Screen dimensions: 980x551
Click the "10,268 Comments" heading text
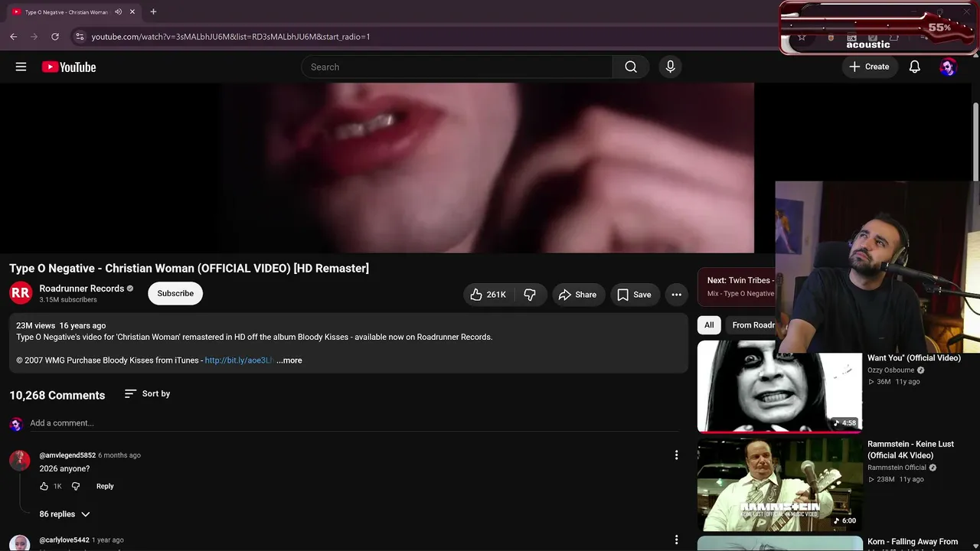pyautogui.click(x=57, y=396)
